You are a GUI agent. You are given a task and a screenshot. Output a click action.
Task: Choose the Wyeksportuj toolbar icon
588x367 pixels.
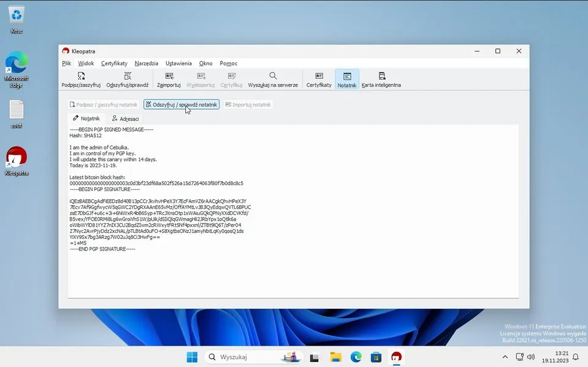pyautogui.click(x=200, y=80)
